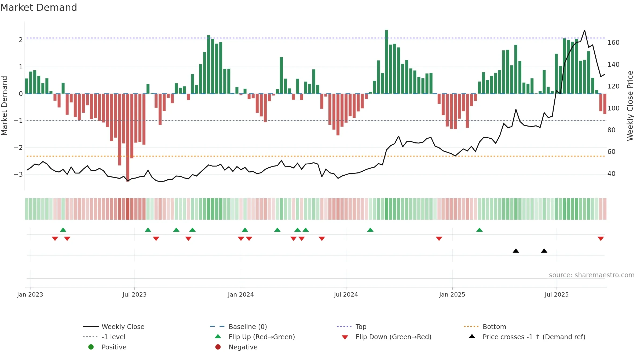Image resolution: width=644 pixels, height=362 pixels.
Task: Toggle the Top legend entry
Action: (352, 327)
